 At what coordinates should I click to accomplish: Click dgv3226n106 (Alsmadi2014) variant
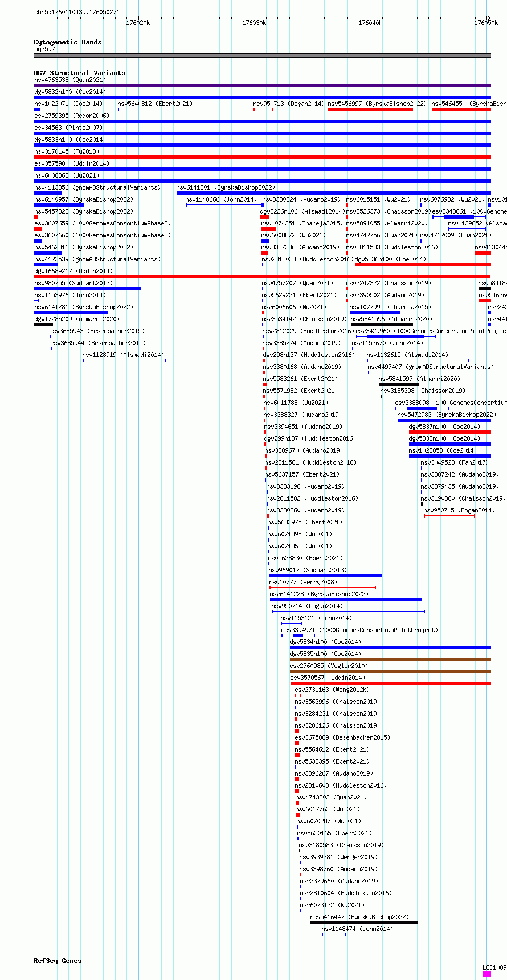pos(302,211)
